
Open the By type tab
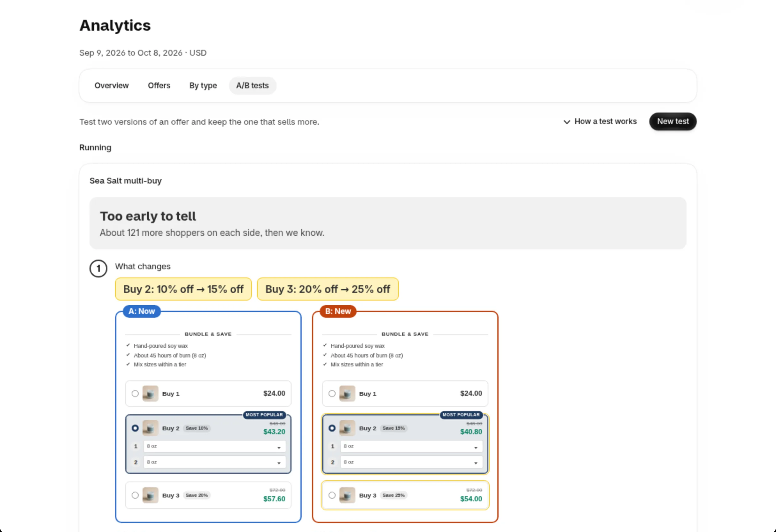point(203,85)
